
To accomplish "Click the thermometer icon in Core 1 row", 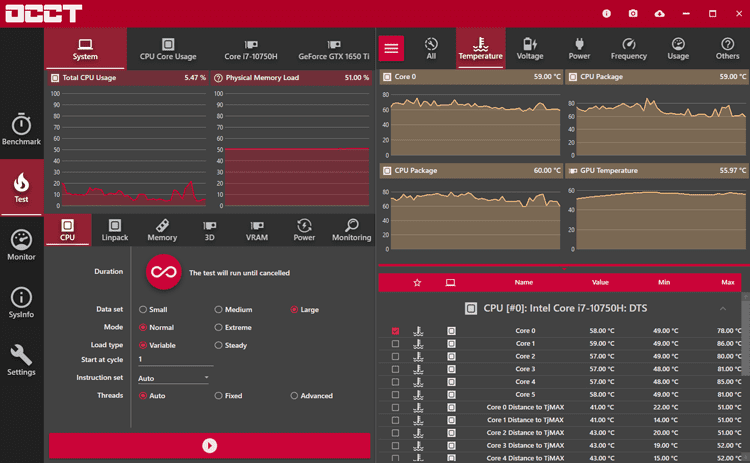I will tap(418, 343).
